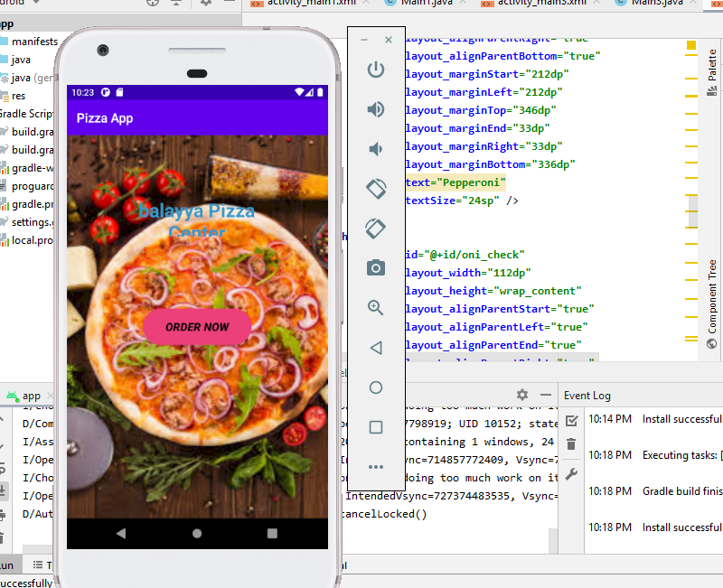Click layout_marginTop="346dp" line
723x588 pixels.
click(481, 110)
